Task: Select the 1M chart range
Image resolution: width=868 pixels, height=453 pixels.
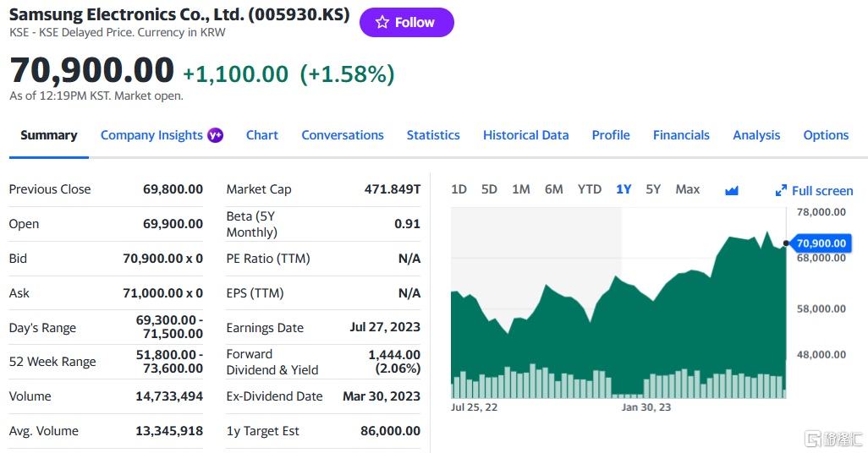Action: (521, 189)
